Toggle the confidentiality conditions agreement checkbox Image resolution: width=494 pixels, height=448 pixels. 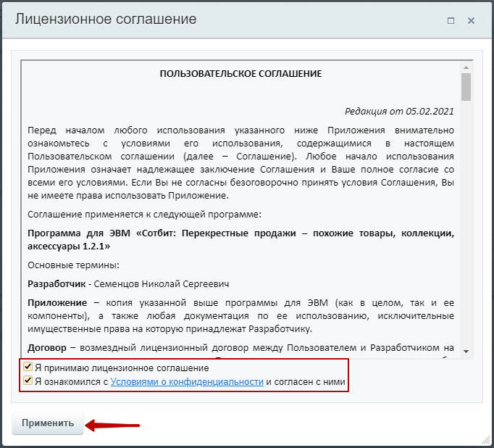click(28, 381)
